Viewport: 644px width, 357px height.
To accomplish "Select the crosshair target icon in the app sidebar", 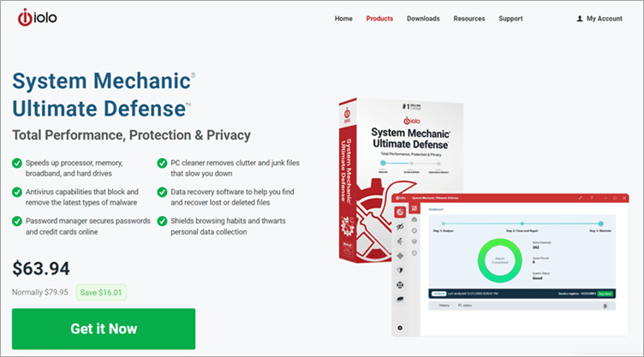I will tap(400, 256).
